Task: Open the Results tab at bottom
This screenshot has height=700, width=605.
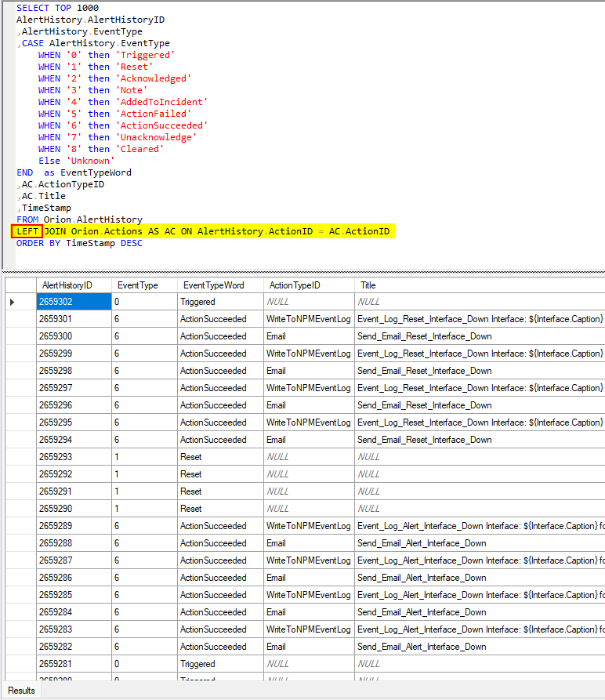Action: [21, 690]
